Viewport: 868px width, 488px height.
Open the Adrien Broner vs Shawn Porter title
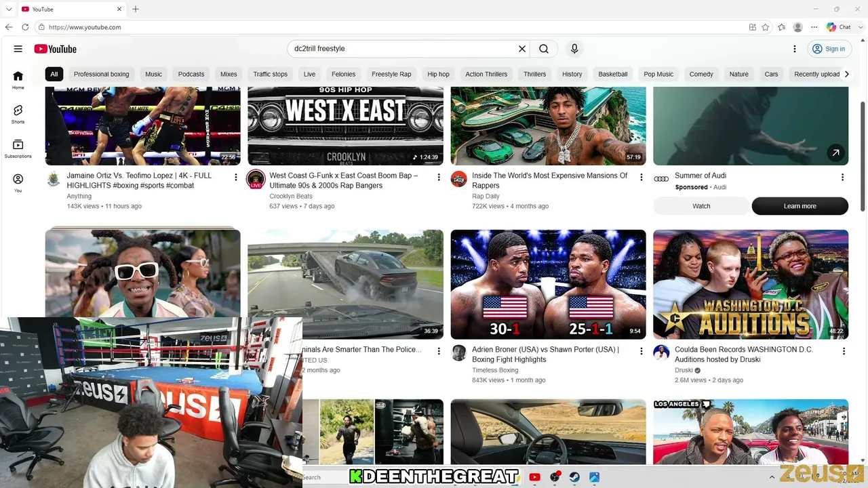tap(545, 354)
